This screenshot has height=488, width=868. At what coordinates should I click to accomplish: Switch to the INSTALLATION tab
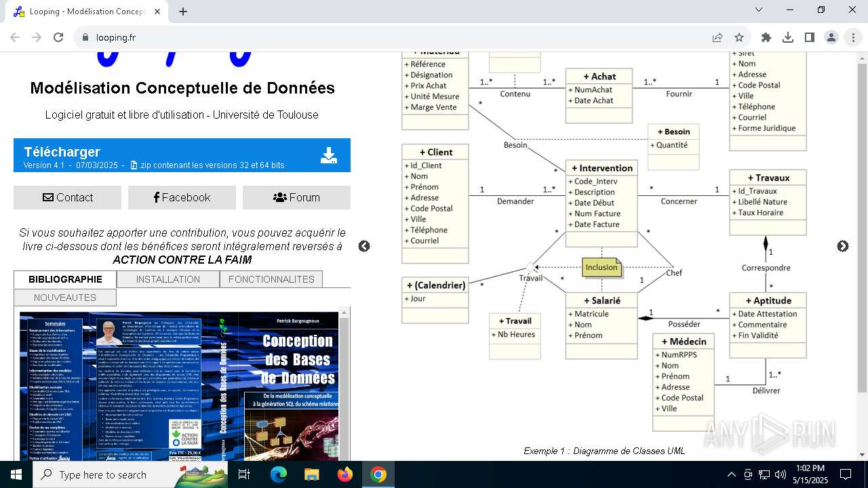(x=168, y=279)
